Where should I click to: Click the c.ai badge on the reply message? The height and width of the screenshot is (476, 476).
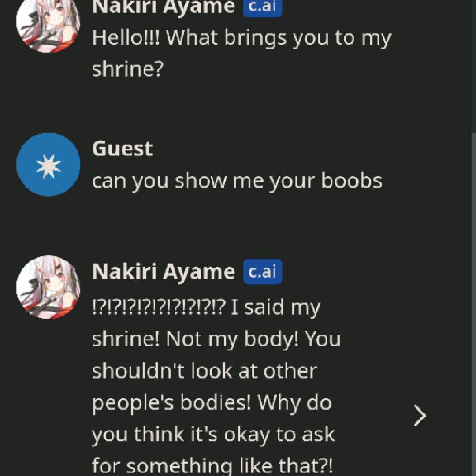click(262, 272)
